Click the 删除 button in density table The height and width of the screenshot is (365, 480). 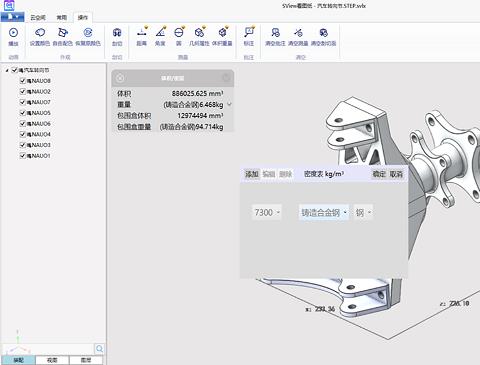tap(286, 174)
